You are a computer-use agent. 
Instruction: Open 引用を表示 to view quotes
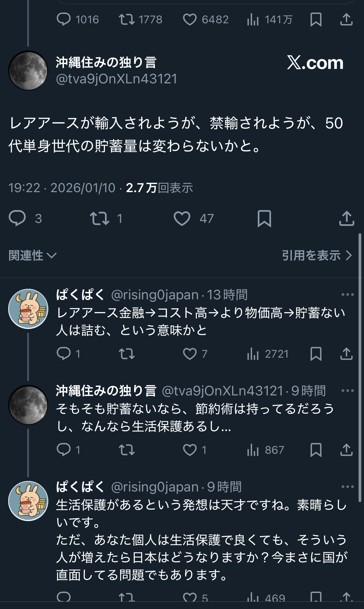(x=317, y=256)
